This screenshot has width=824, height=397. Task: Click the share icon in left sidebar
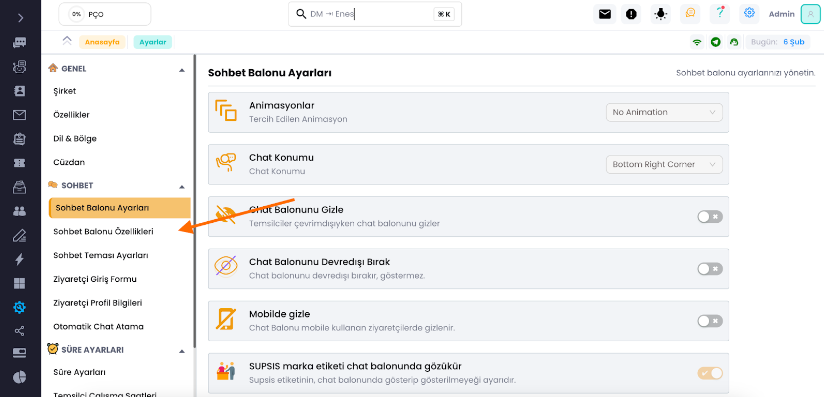coord(19,331)
